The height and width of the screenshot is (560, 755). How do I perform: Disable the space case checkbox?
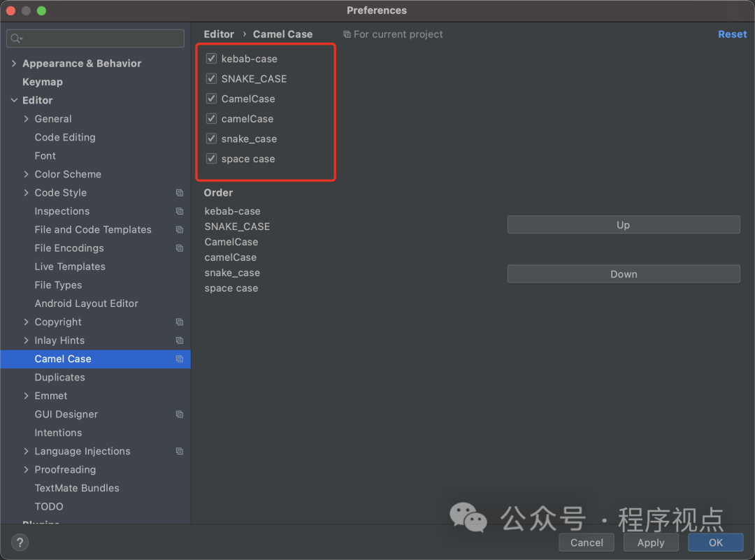[x=211, y=159]
